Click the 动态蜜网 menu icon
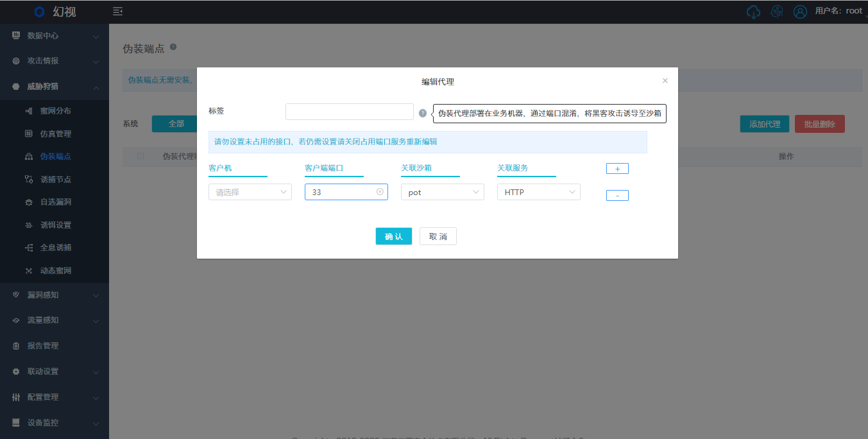This screenshot has width=868, height=439. (x=29, y=271)
